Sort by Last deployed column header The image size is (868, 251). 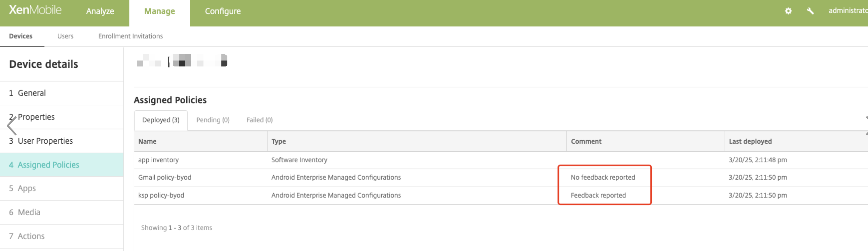(750, 142)
